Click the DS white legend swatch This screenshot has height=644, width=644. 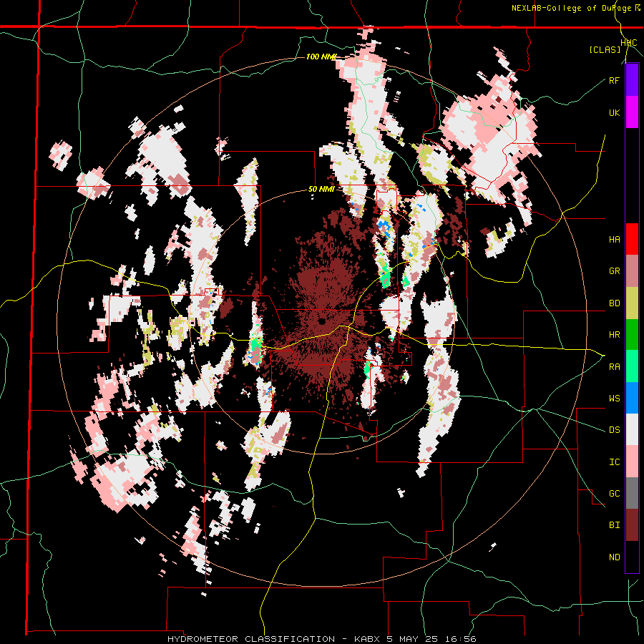point(632,429)
